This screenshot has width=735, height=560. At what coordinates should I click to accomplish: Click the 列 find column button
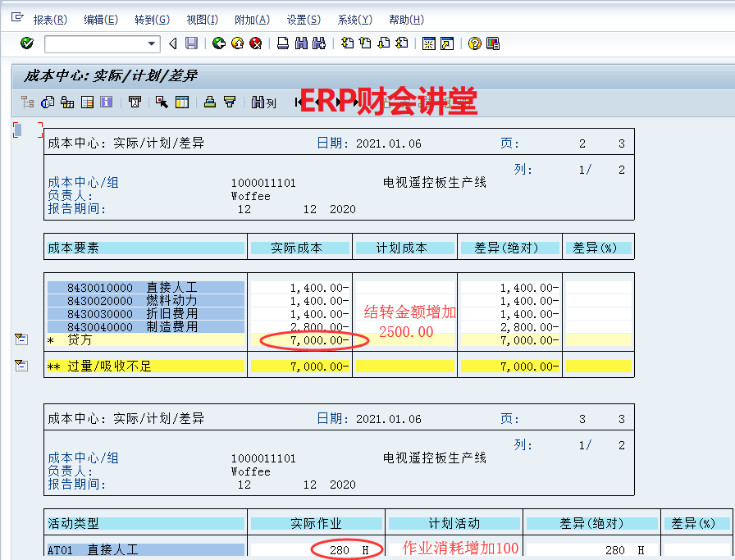[264, 102]
